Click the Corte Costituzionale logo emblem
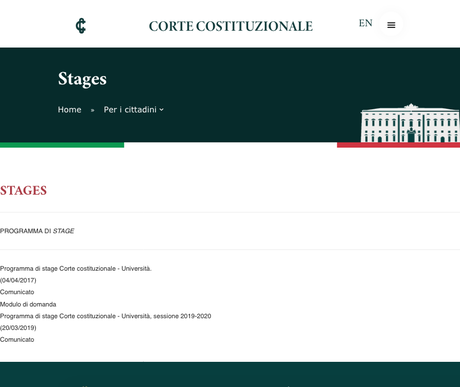Image resolution: width=460 pixels, height=387 pixels. [81, 26]
